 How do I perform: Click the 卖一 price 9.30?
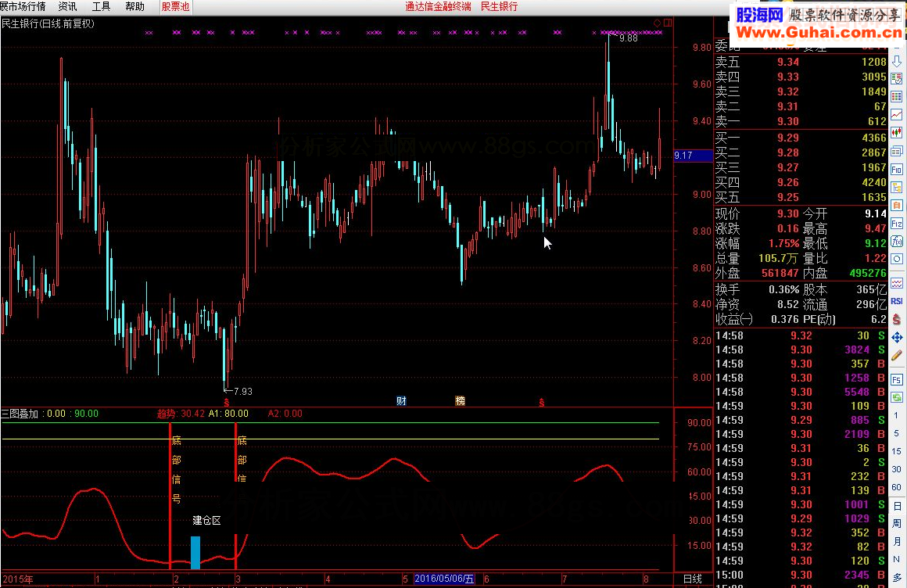click(788, 121)
